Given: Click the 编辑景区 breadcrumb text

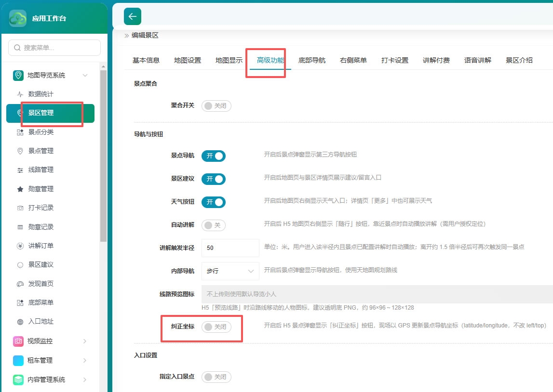Looking at the screenshot, I should coord(145,35).
